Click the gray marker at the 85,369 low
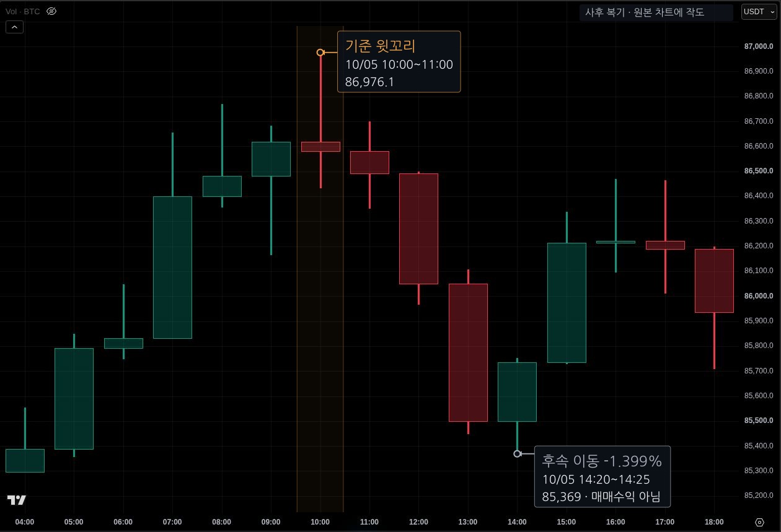 click(518, 454)
